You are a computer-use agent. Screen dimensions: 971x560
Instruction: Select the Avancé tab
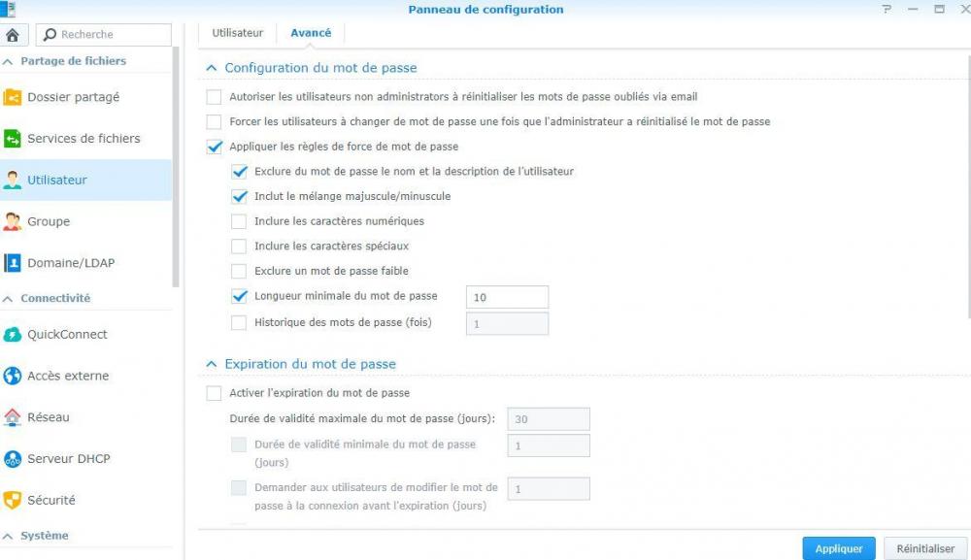pos(311,33)
